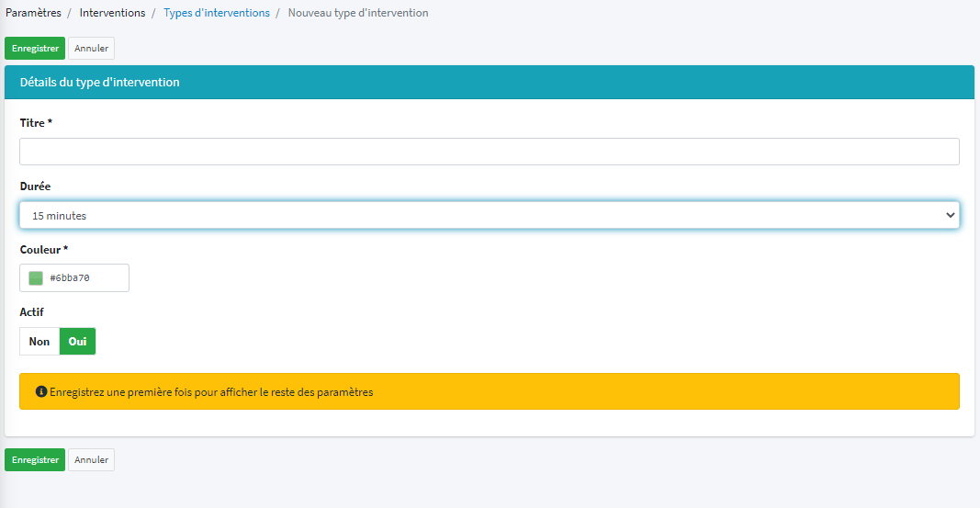980x508 pixels.
Task: Click the Titre field label
Action: tap(36, 123)
